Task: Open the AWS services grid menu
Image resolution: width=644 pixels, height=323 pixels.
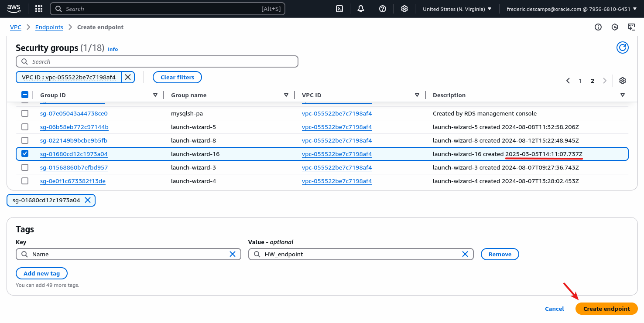Action: click(x=38, y=8)
